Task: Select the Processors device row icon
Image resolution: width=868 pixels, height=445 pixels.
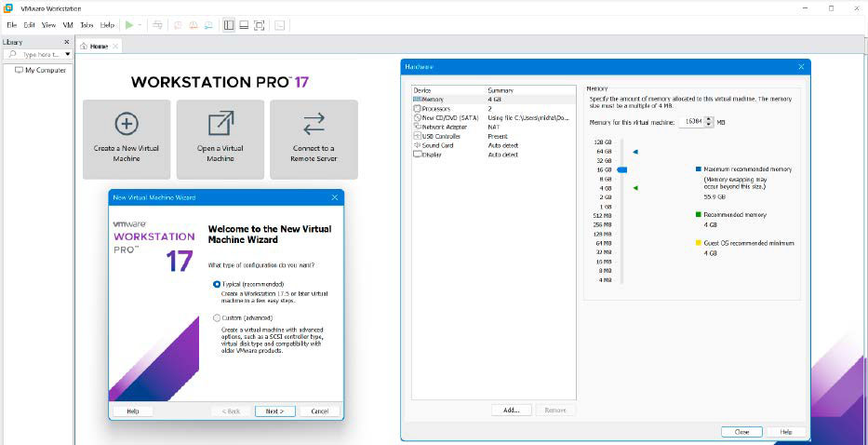Action: tap(418, 109)
